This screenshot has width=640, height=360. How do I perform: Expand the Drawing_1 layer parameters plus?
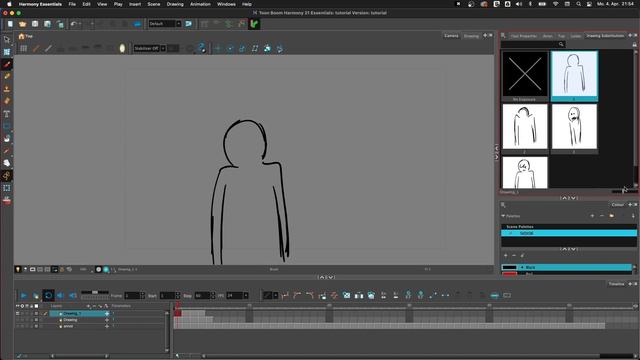pyautogui.click(x=107, y=313)
